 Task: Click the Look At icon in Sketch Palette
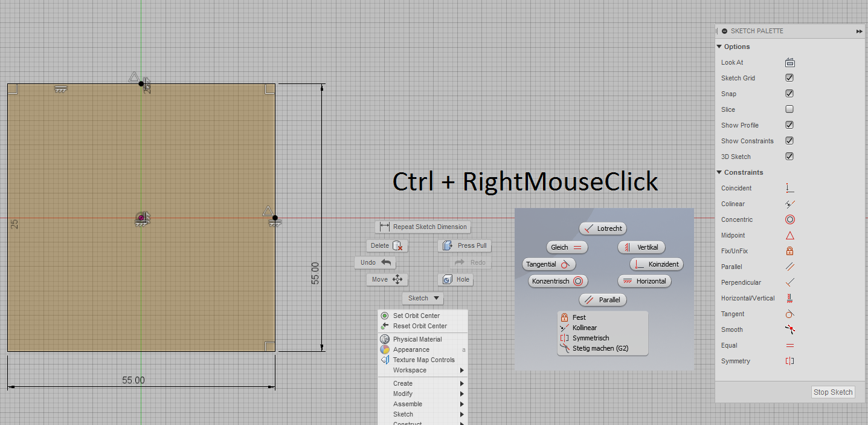coord(789,62)
